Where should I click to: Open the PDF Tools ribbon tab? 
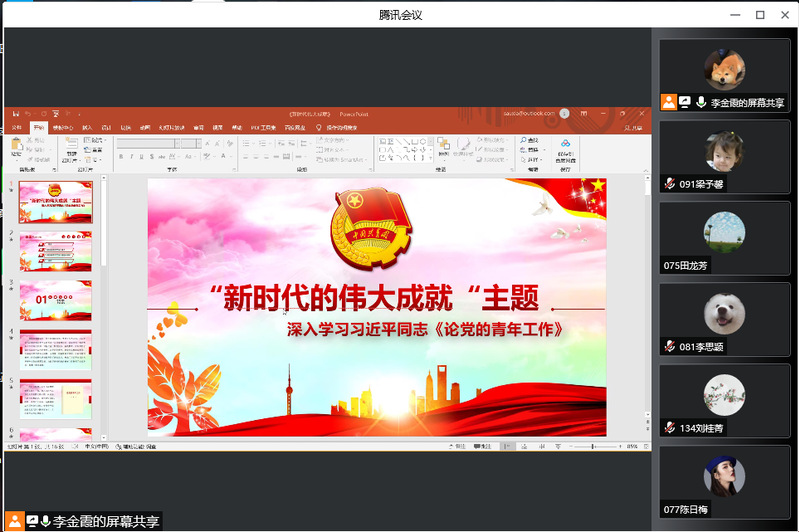coord(263,127)
